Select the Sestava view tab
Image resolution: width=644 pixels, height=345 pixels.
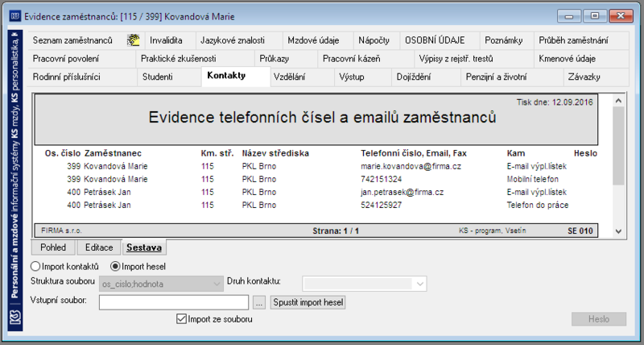[144, 247]
